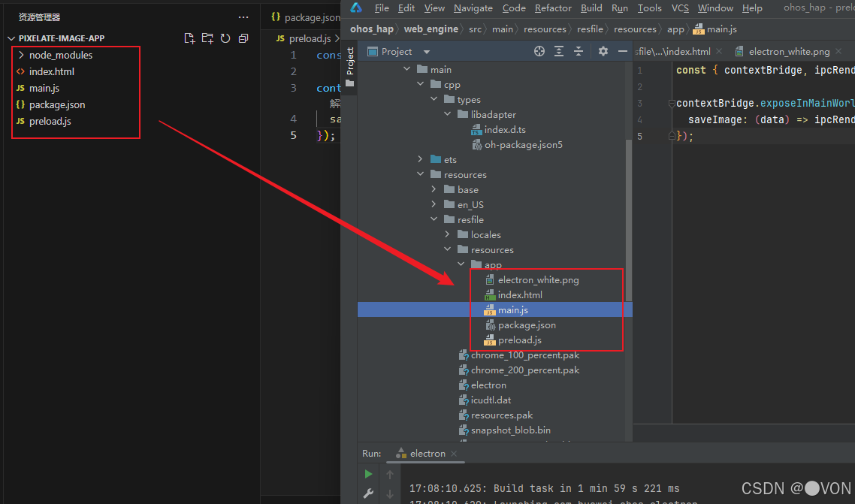
Task: Collapse the app folder
Action: (461, 264)
